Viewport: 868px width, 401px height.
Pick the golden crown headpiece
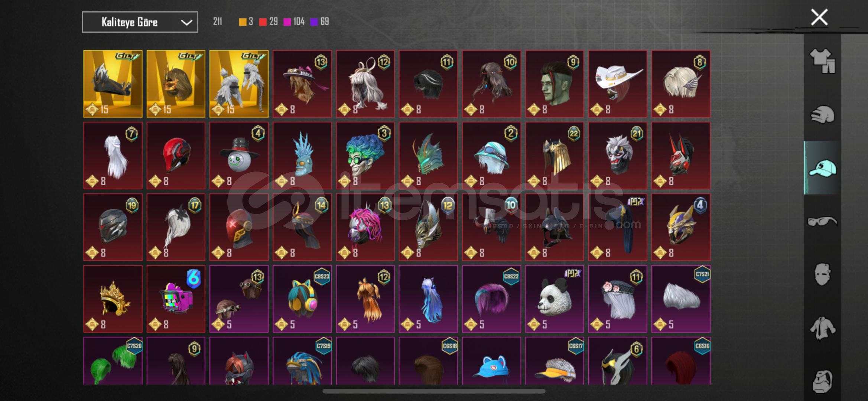[113, 299]
